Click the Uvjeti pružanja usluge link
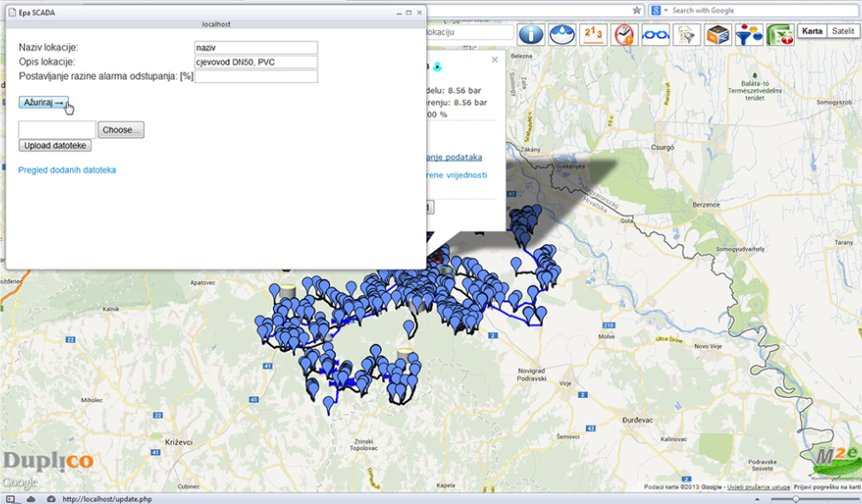This screenshot has width=862, height=504. click(x=758, y=487)
